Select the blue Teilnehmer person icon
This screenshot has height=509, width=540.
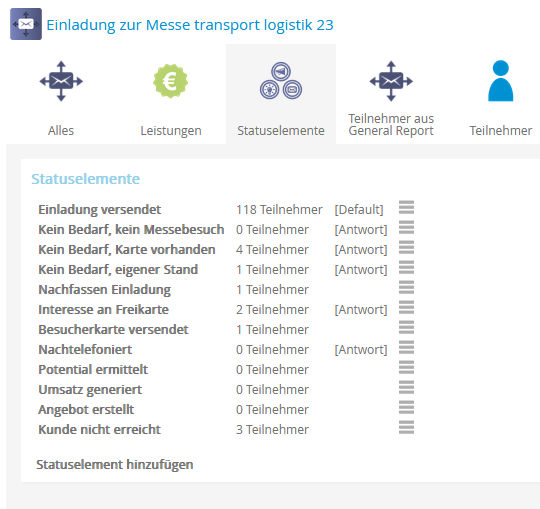(501, 81)
